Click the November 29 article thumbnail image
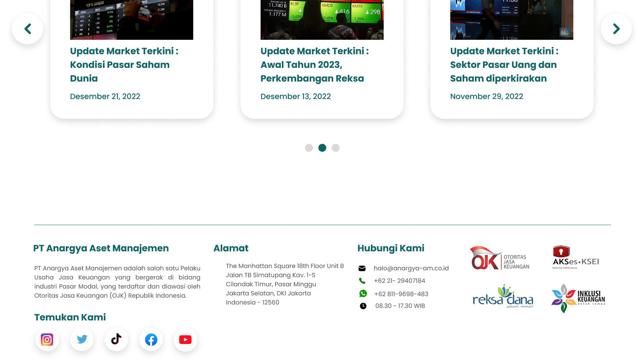Screen dimensions: 644x362 pyautogui.click(x=512, y=20)
